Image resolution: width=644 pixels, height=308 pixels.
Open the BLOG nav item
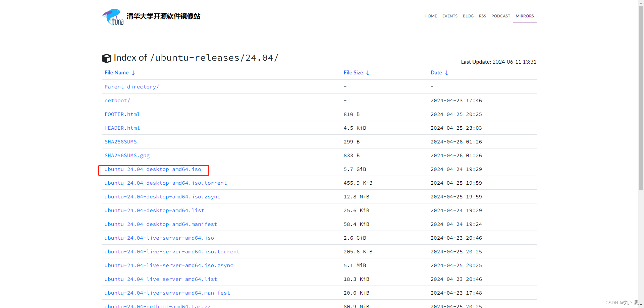[x=468, y=16]
